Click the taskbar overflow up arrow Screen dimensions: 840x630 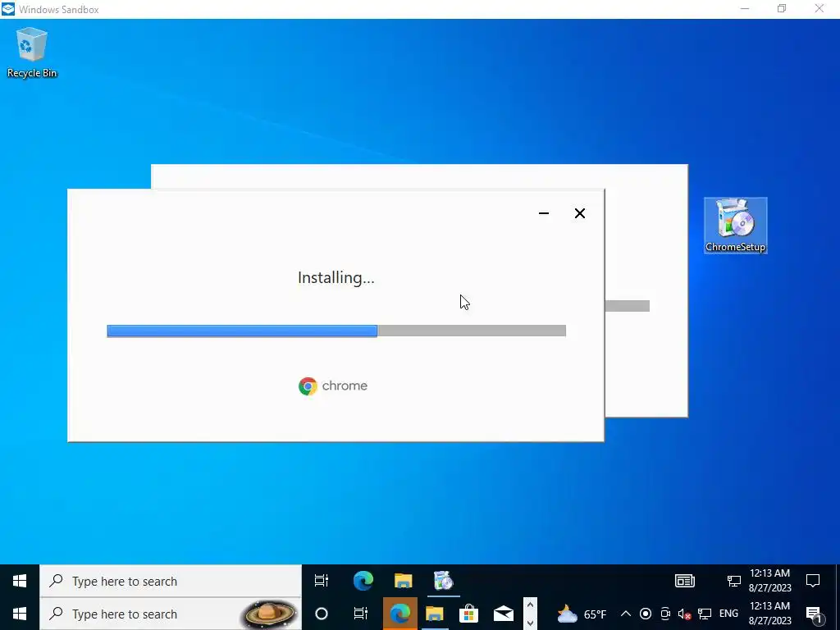(x=531, y=605)
